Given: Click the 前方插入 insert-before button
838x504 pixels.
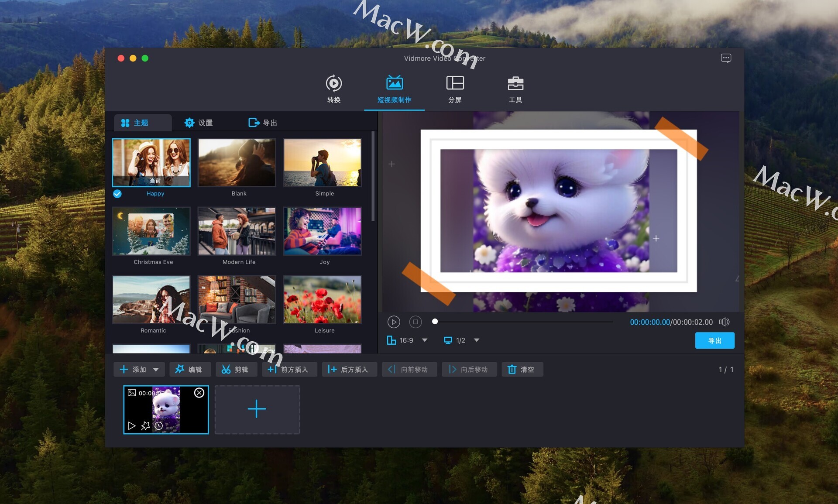Looking at the screenshot, I should (289, 370).
